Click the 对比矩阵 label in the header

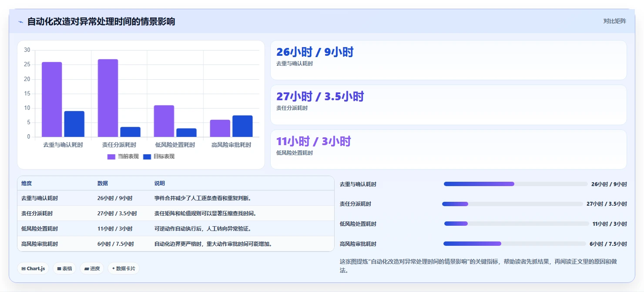614,21
